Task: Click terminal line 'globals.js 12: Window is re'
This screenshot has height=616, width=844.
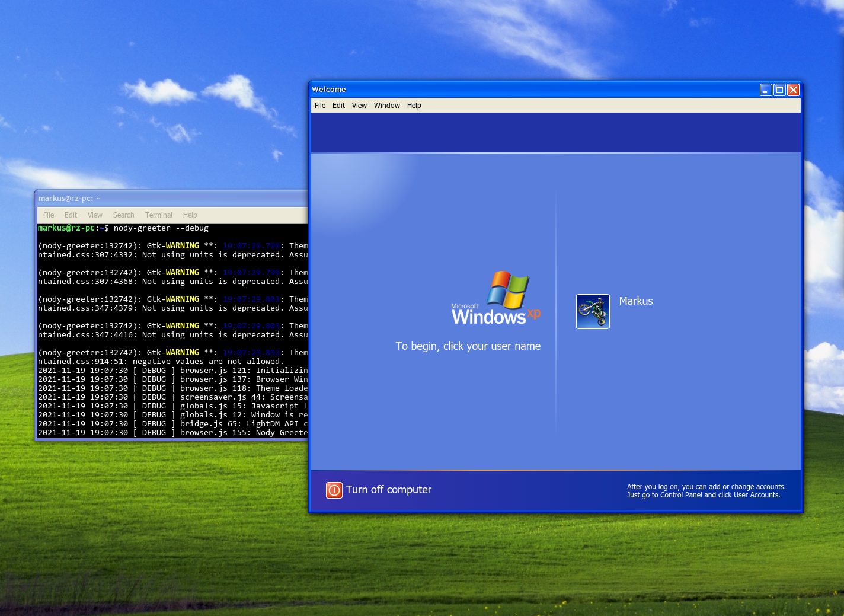Action: [173, 415]
